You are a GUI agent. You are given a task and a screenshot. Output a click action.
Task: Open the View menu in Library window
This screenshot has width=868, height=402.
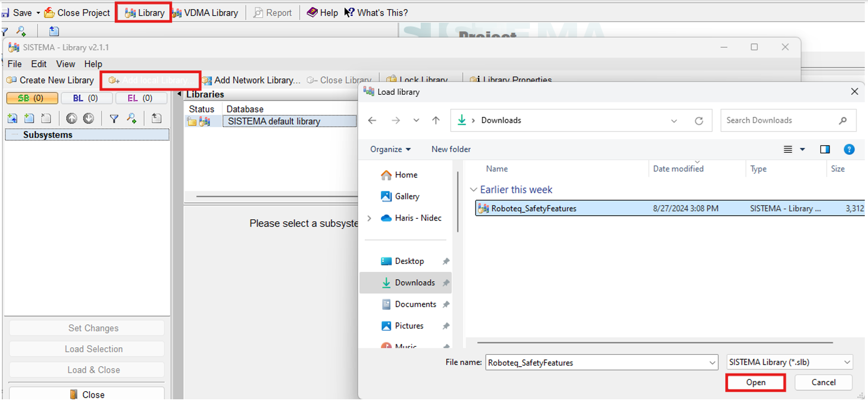click(66, 64)
